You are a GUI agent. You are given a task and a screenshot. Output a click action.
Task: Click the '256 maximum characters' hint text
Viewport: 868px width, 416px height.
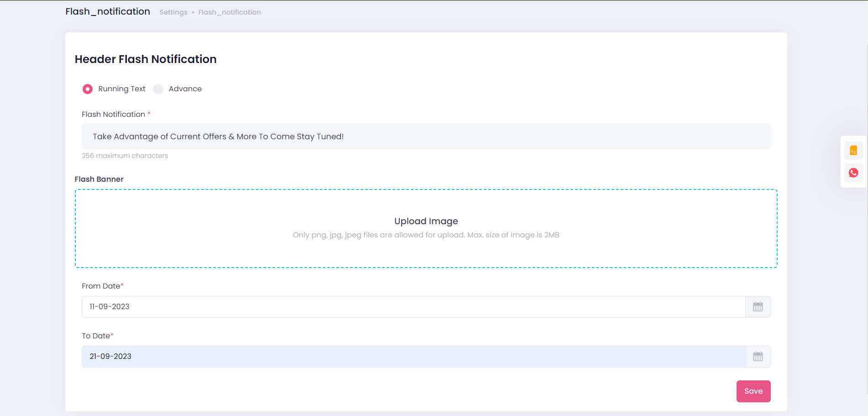click(125, 156)
